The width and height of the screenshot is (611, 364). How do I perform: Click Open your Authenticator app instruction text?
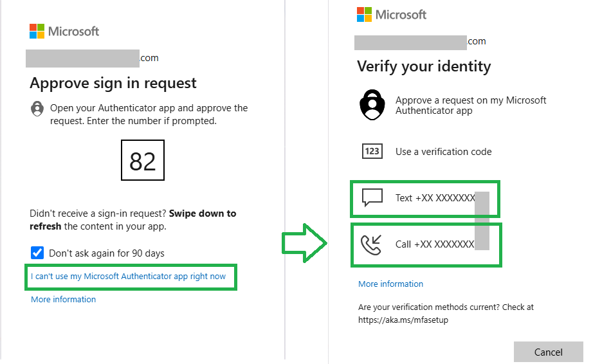tap(149, 114)
